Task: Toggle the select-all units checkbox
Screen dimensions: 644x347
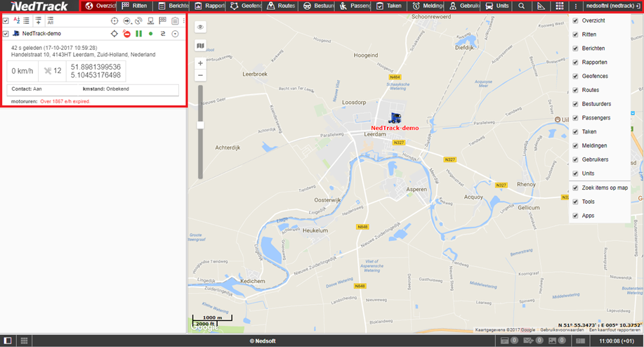Action: (x=6, y=20)
